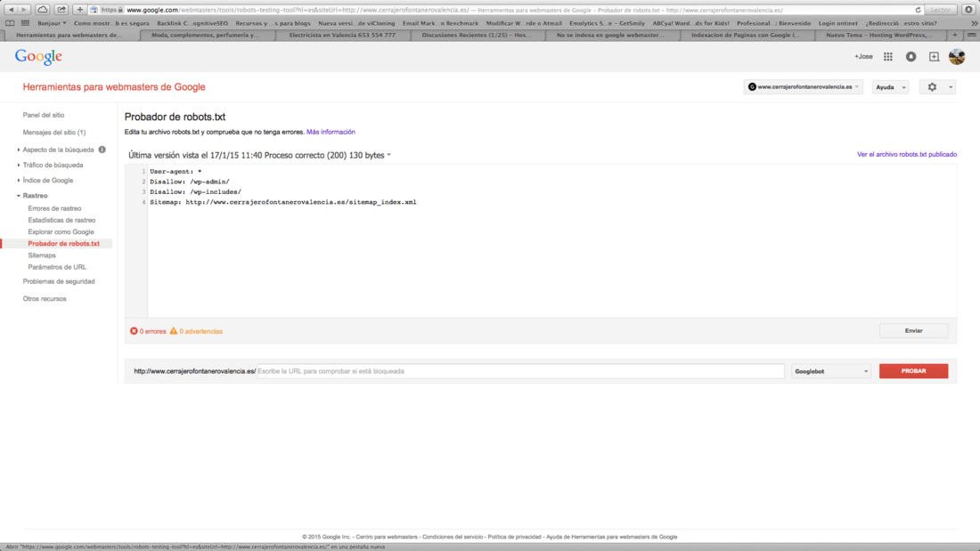
Task: Add a bookmark with the plus icon
Action: [x=80, y=10]
